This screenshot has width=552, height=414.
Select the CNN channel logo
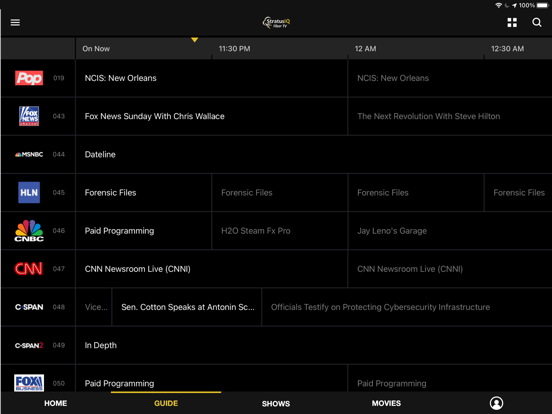[x=29, y=269]
